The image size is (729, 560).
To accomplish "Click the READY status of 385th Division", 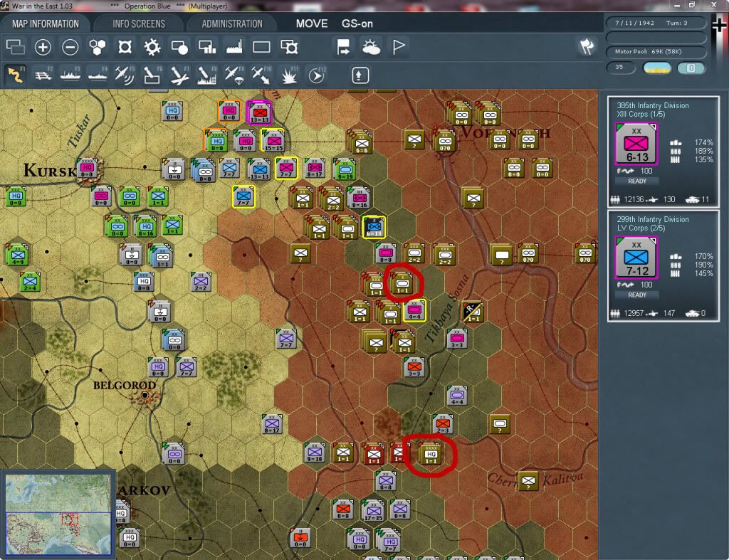I will click(x=637, y=181).
